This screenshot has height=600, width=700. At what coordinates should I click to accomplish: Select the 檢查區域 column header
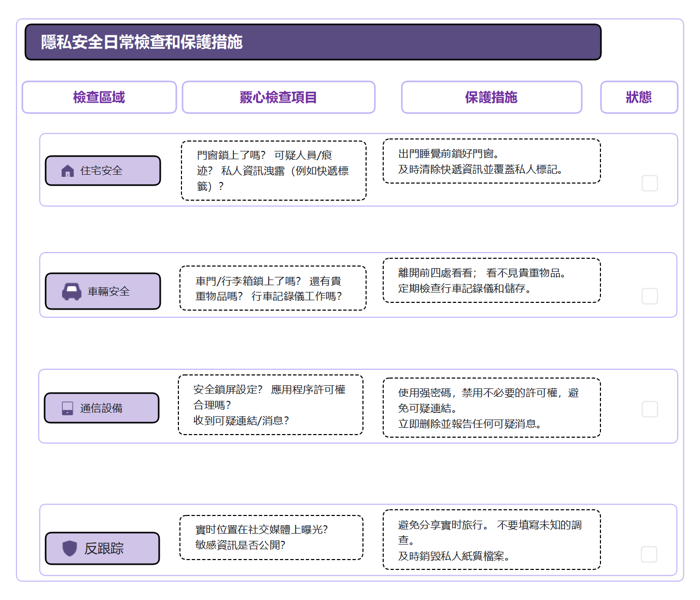(99, 97)
